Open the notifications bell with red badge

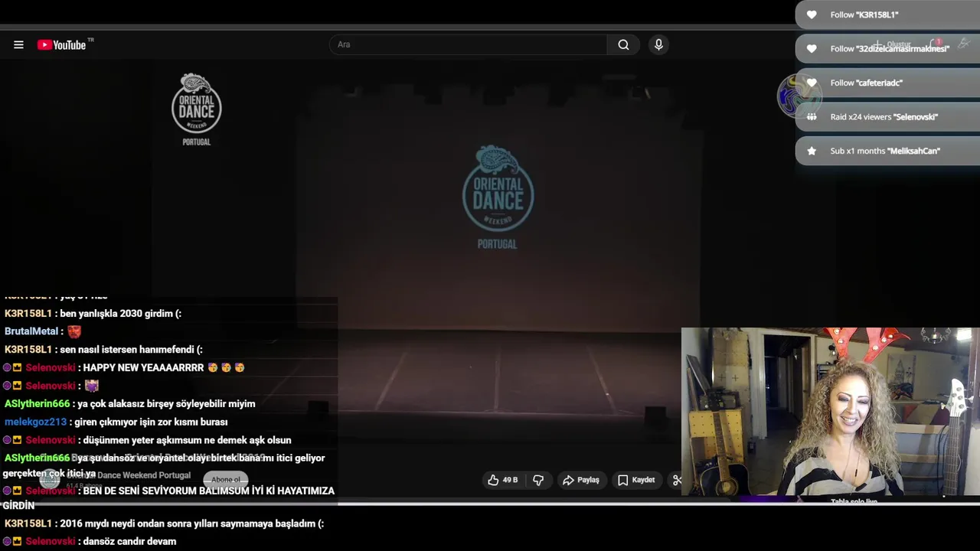point(935,44)
